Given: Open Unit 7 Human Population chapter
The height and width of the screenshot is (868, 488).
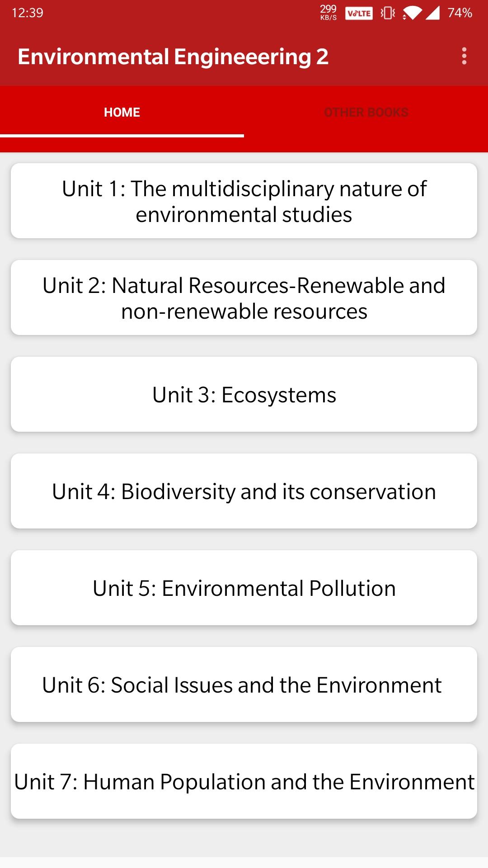Looking at the screenshot, I should tap(244, 782).
